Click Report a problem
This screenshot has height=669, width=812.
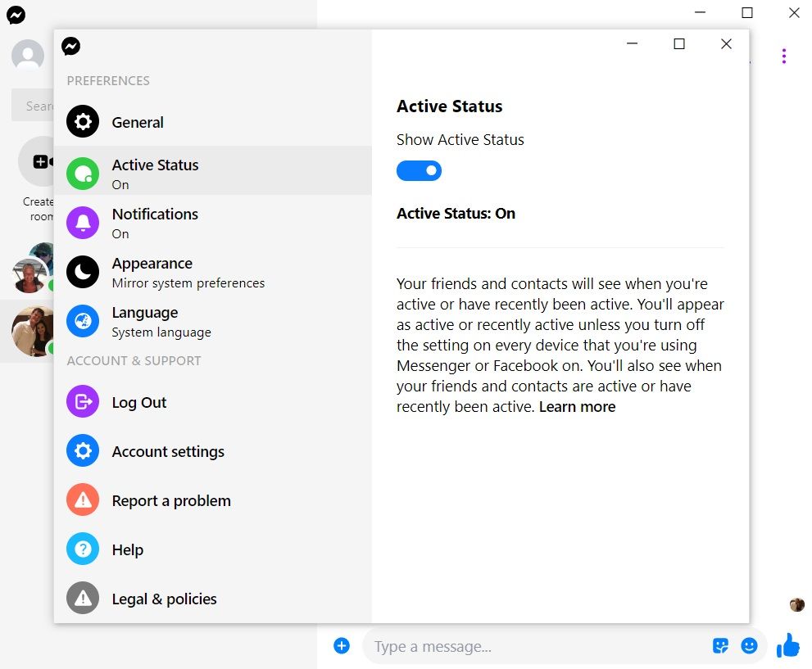point(170,500)
